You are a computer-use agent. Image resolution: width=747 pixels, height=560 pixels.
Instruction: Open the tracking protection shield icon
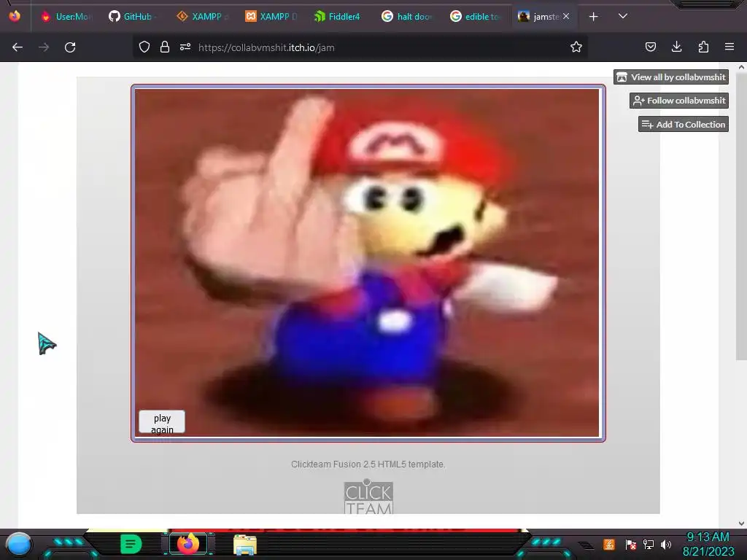coord(144,47)
